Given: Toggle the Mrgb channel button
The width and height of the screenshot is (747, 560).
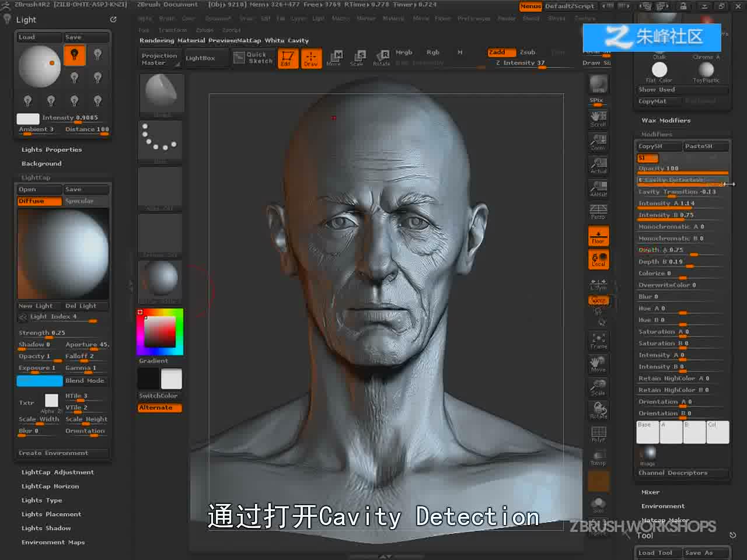Looking at the screenshot, I should point(404,52).
